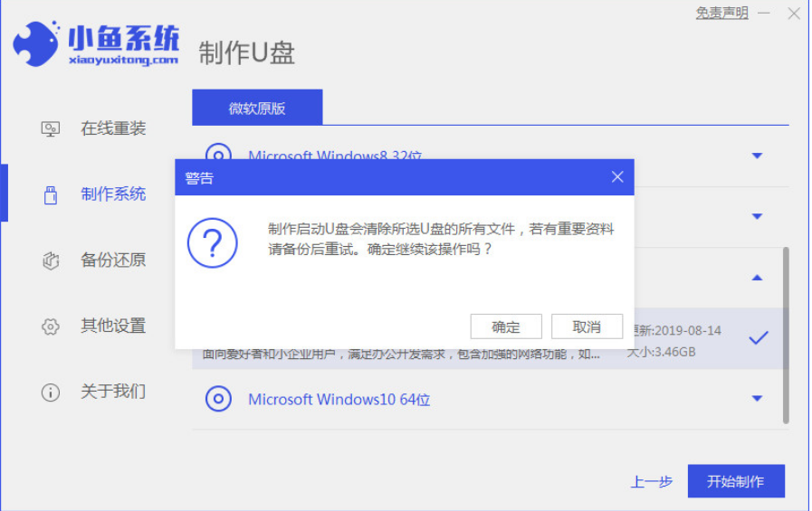Viewport: 812px width, 511px height.
Task: Click the 关于我们 info icon
Action: [x=50, y=392]
